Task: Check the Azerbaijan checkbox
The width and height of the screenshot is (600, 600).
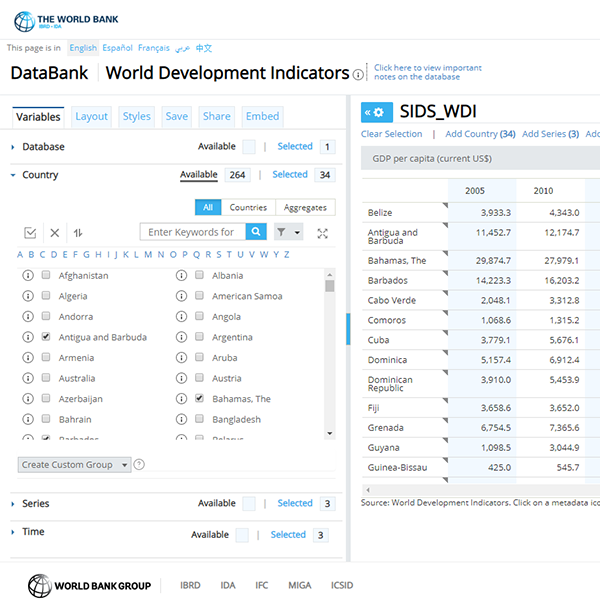Action: coord(46,398)
